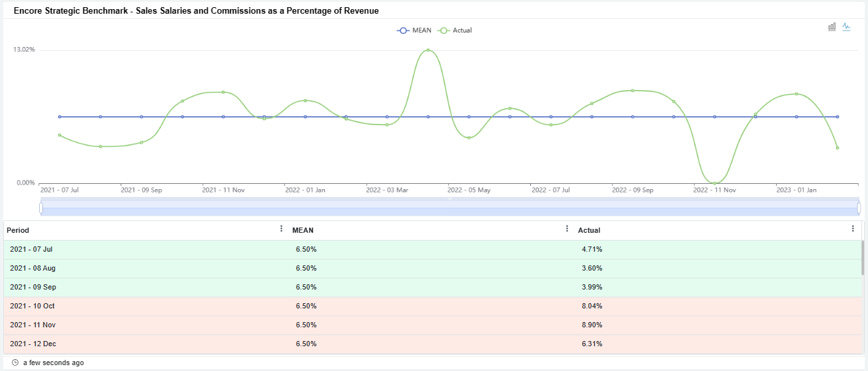Click right handle of chart range slider

pyautogui.click(x=859, y=208)
